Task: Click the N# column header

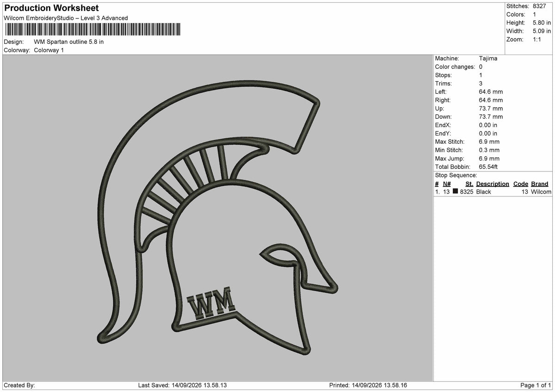Action: (447, 184)
